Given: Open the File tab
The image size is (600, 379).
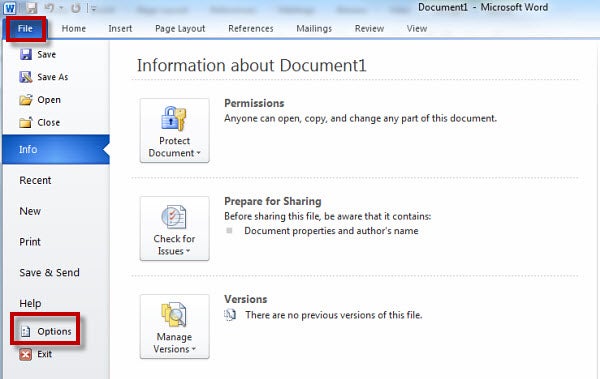Looking at the screenshot, I should [26, 28].
